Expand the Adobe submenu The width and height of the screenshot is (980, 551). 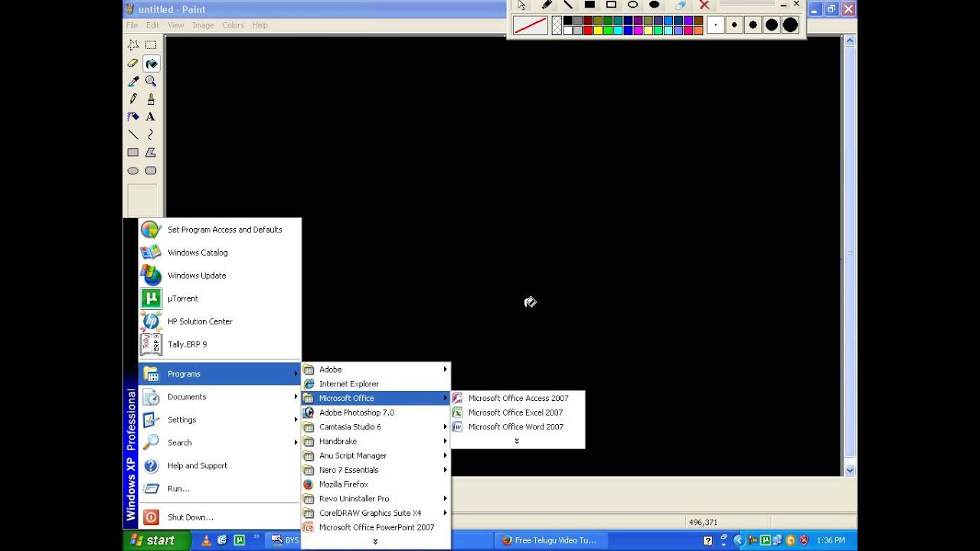pos(375,370)
